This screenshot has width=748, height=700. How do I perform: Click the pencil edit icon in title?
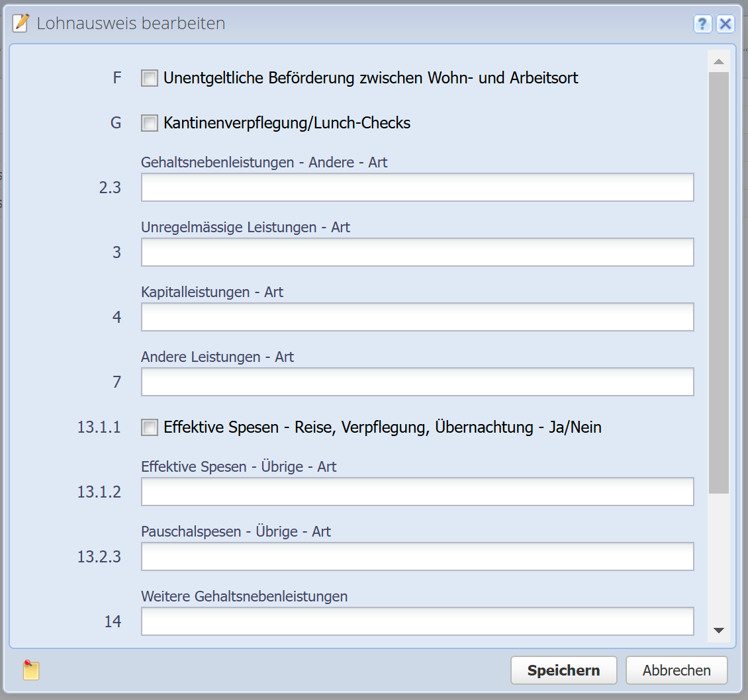22,23
